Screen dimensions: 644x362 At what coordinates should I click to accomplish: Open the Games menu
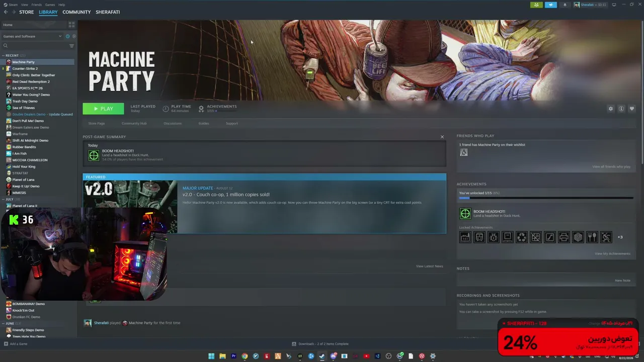50,5
